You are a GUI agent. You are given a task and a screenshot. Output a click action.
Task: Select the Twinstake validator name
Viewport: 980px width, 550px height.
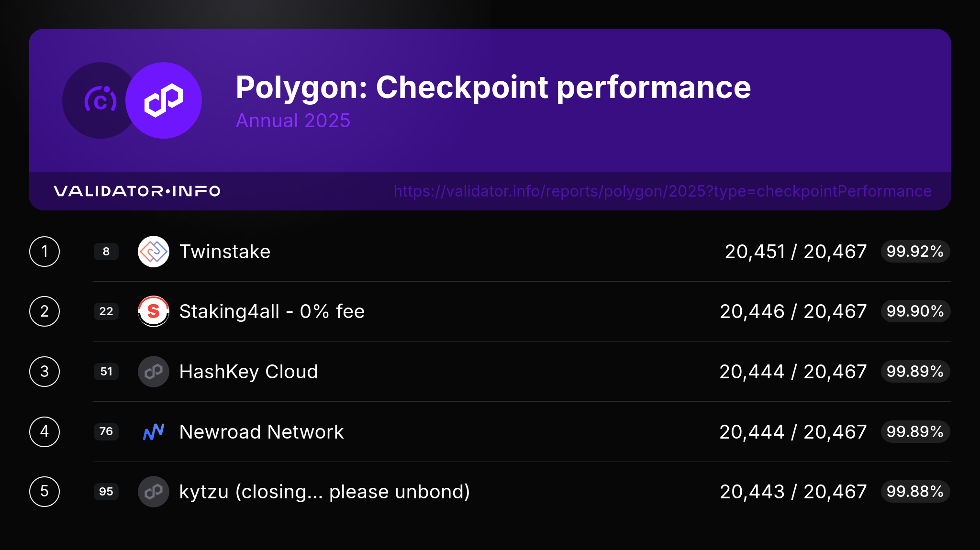tap(224, 252)
